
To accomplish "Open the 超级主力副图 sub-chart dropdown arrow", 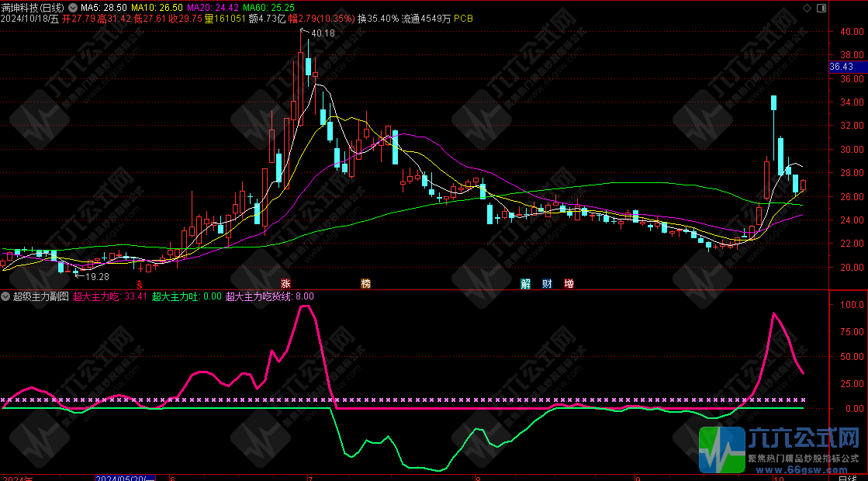I will [5, 296].
